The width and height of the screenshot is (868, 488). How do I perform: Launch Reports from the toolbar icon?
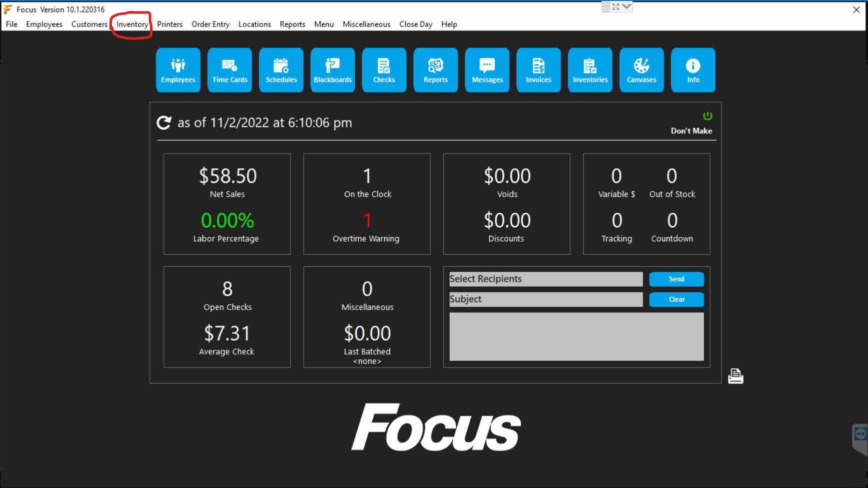click(x=435, y=70)
